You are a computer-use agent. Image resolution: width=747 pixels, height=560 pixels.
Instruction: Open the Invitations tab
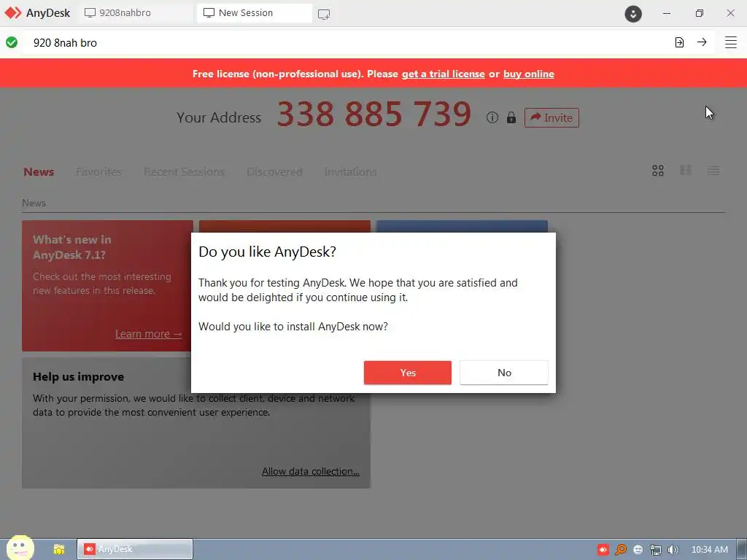pos(350,171)
